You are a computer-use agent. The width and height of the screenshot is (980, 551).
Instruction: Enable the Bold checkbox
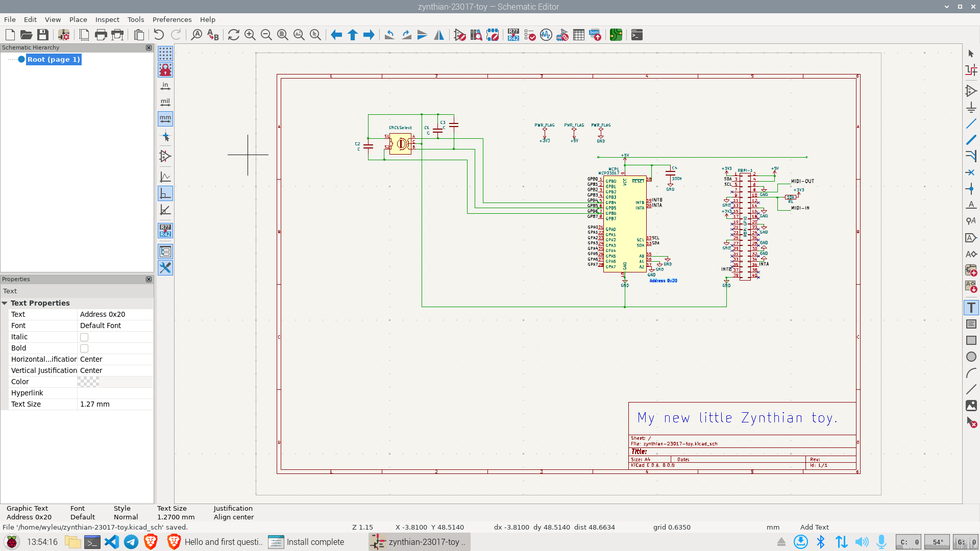84,348
